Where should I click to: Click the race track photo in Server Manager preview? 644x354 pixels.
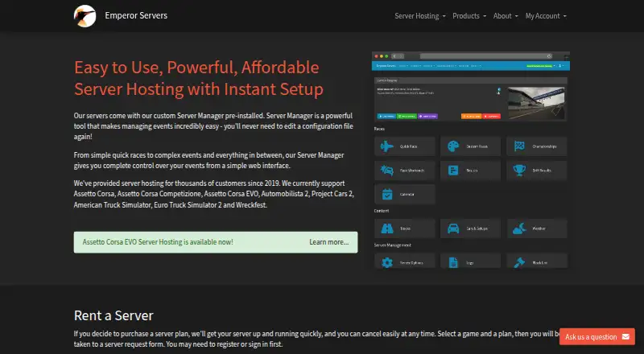(x=536, y=103)
